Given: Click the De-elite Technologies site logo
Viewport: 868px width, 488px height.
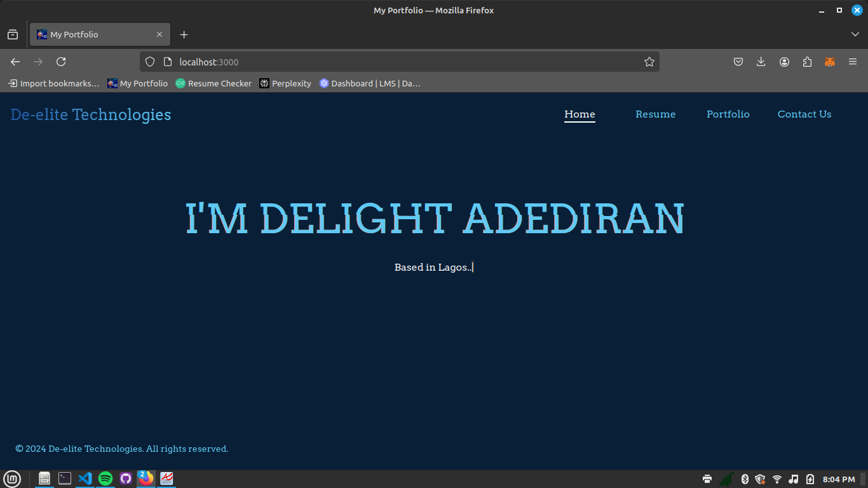Looking at the screenshot, I should pyautogui.click(x=91, y=115).
